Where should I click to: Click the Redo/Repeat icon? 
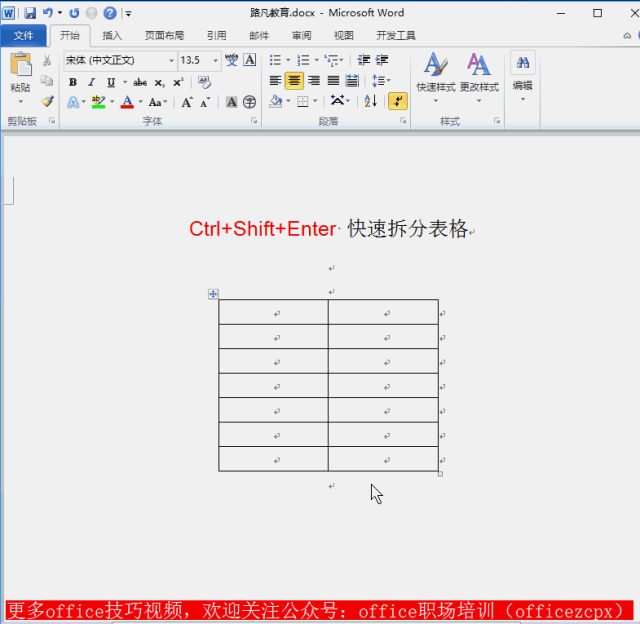[74, 13]
